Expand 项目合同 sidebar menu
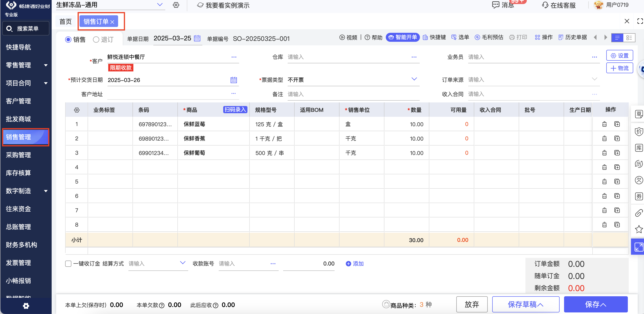Viewport: 644px width, 314px height. click(46, 83)
